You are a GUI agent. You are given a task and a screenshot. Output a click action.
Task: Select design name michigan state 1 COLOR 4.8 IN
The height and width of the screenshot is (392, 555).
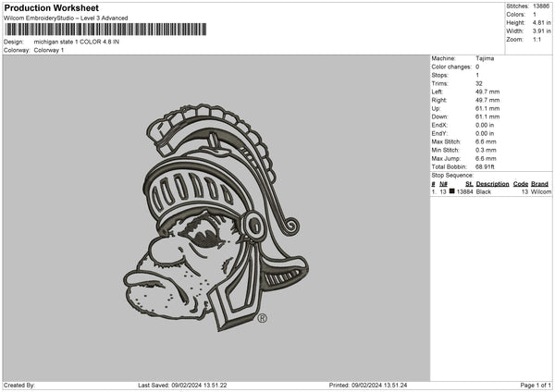(77, 42)
